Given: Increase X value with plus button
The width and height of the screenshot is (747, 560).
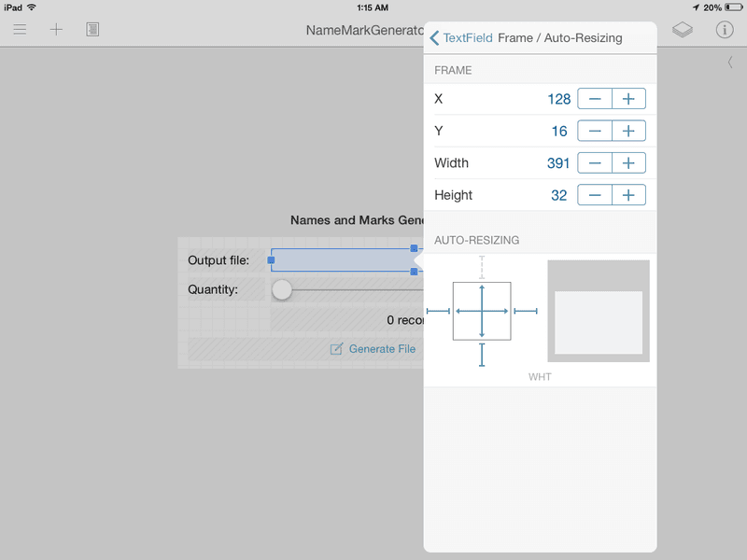Looking at the screenshot, I should (x=628, y=99).
